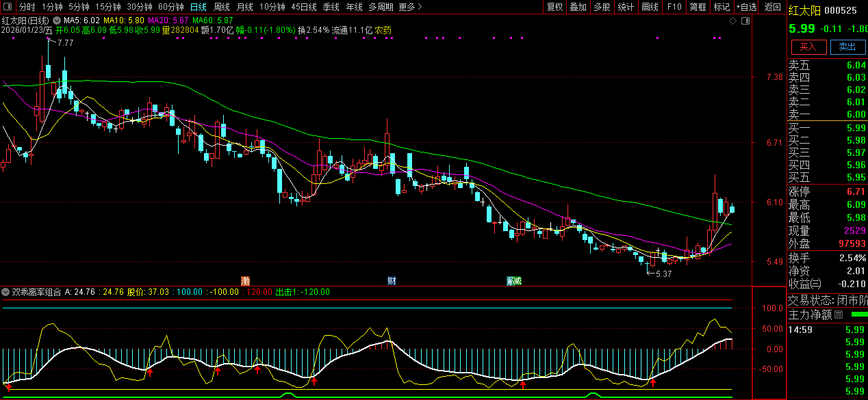The height and width of the screenshot is (400, 868).
Task: Toggle 叠加 overlay mode
Action: pyautogui.click(x=578, y=7)
